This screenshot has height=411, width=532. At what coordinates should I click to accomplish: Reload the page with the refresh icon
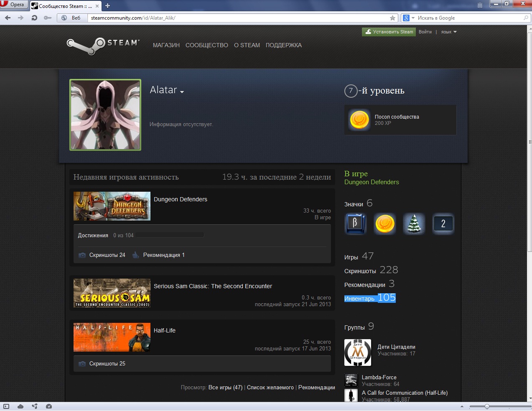tap(34, 18)
